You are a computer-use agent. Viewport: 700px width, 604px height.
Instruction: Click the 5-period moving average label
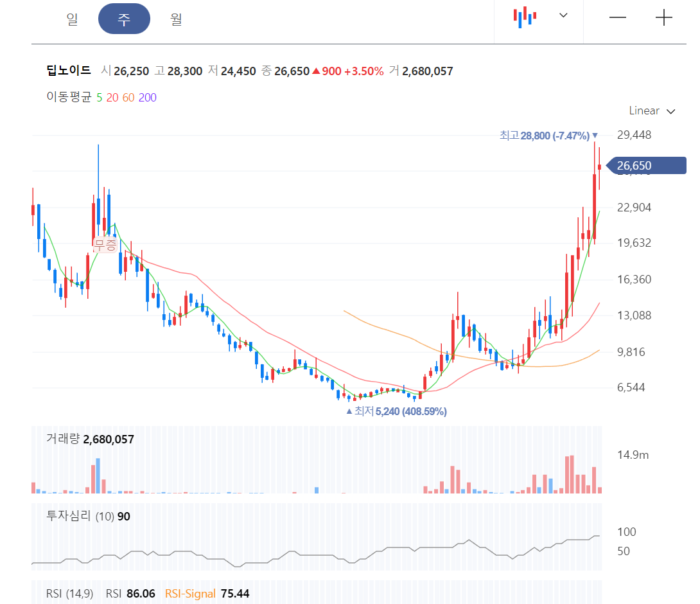[x=99, y=98]
